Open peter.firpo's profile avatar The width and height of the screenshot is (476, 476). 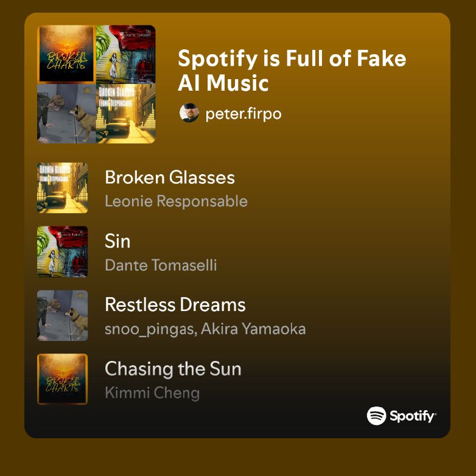tap(189, 113)
